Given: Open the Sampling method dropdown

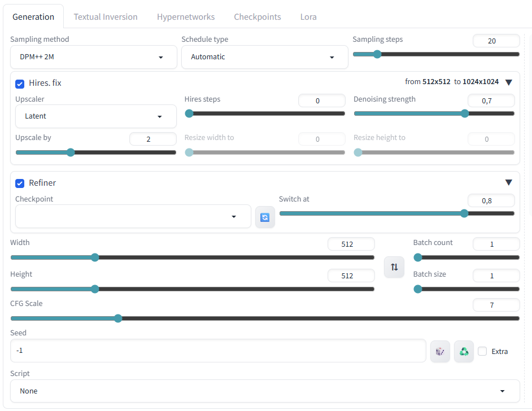Looking at the screenshot, I should coord(94,57).
